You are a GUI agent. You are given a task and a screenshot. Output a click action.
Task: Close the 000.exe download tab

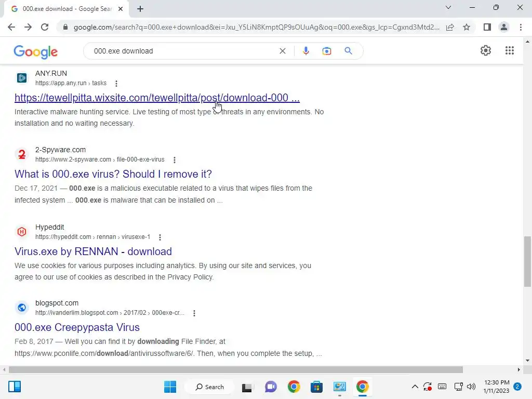coord(121,9)
